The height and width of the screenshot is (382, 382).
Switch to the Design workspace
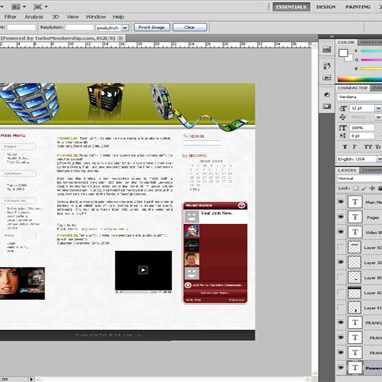point(326,7)
